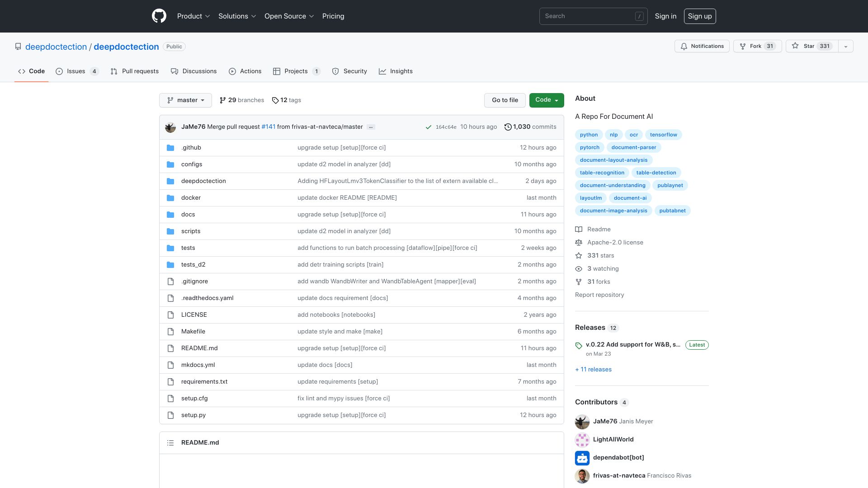Open the + 11 releases link
The height and width of the screenshot is (488, 868).
[x=593, y=370]
